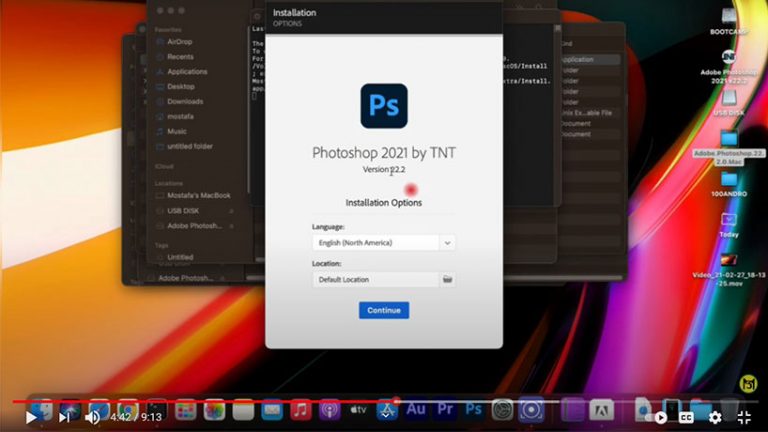
Task: Toggle closed captions CC button
Action: pos(686,417)
